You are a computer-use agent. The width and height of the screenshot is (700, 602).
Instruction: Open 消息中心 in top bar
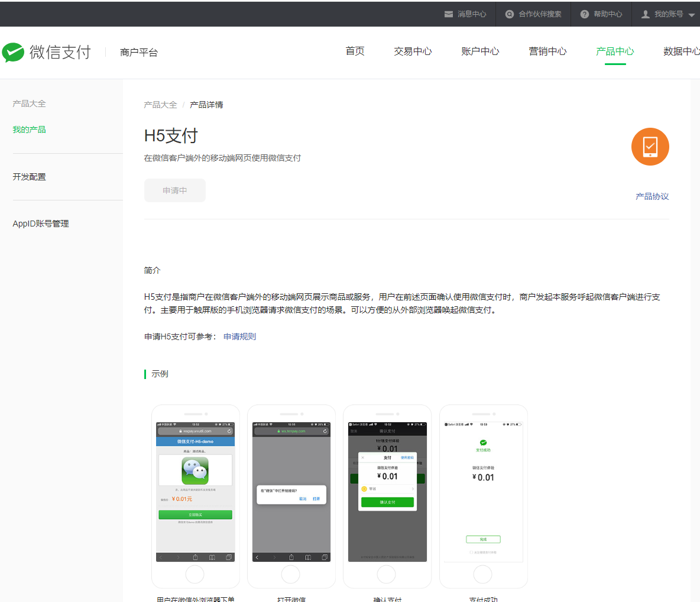click(x=465, y=14)
